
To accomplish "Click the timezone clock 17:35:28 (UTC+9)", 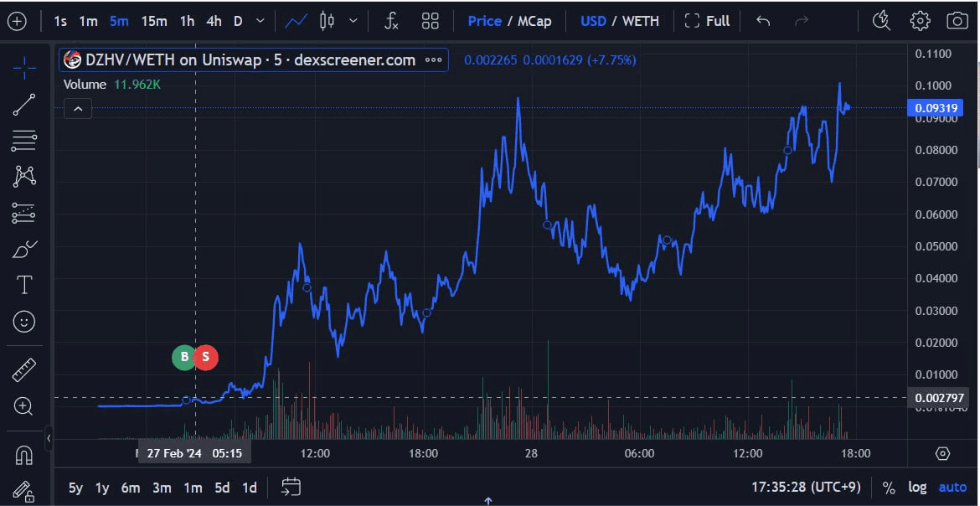I will [x=807, y=488].
